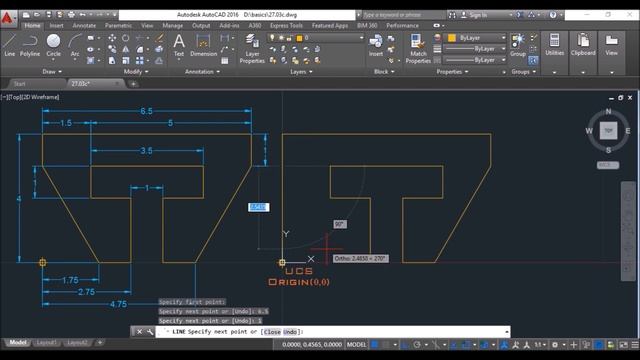Expand the Properties panel
Screen dimensions: 640x360
[452, 72]
